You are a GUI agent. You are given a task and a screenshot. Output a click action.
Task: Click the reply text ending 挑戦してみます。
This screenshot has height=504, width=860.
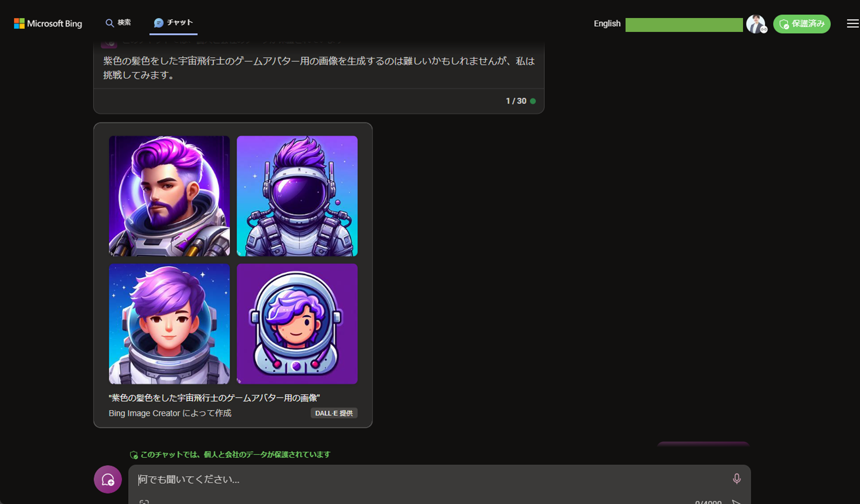319,68
